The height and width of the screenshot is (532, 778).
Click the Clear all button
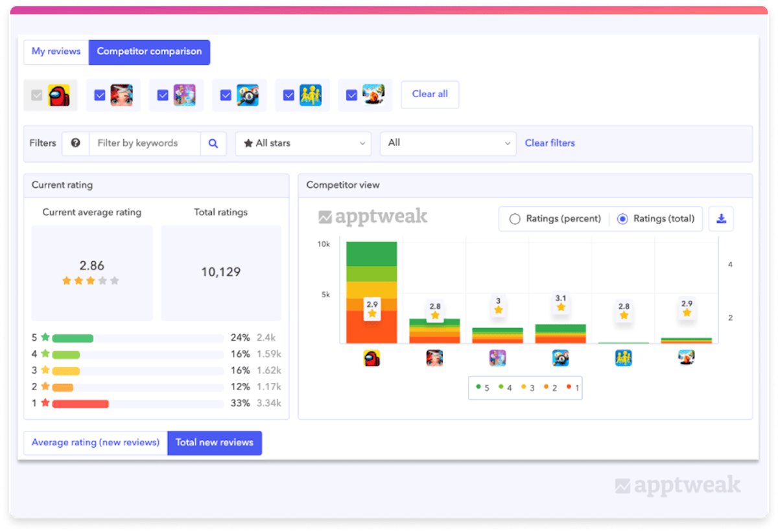pos(430,94)
